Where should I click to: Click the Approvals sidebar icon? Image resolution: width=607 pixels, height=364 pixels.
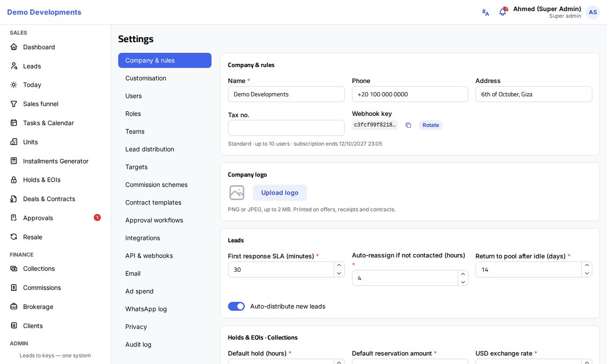click(x=14, y=218)
